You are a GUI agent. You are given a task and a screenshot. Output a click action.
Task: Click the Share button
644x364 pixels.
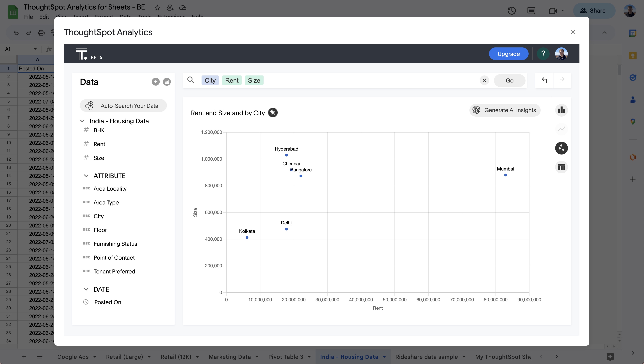pos(594,10)
